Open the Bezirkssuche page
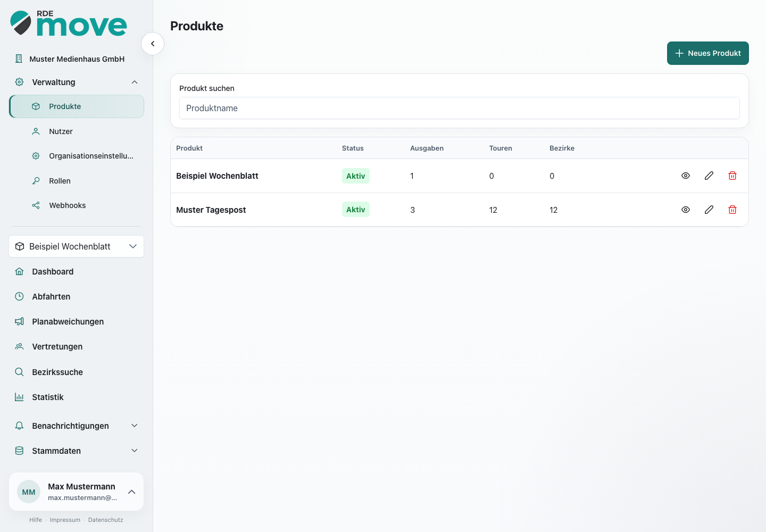Image resolution: width=766 pixels, height=532 pixels. 77,372
